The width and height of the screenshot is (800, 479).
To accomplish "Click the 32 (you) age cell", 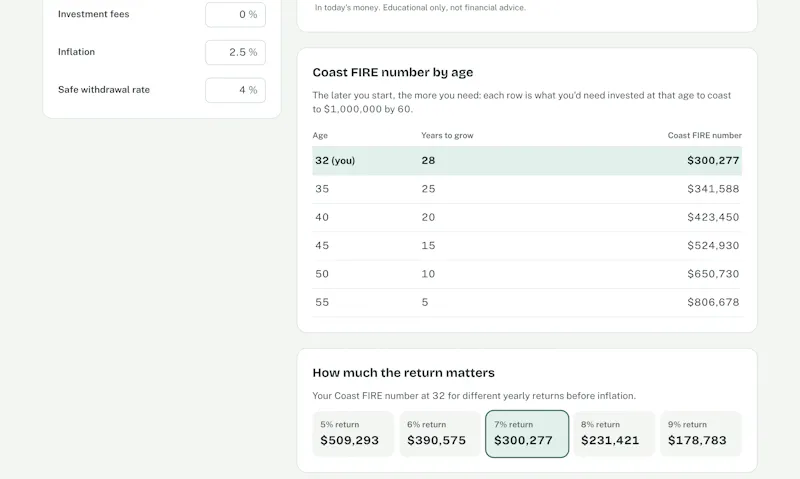I will 335,160.
